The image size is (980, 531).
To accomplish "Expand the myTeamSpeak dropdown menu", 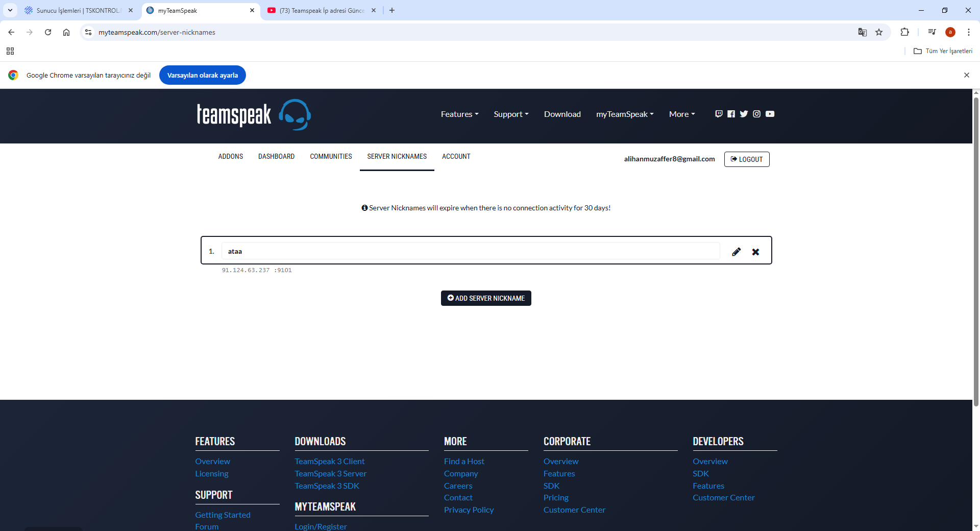I will click(625, 114).
